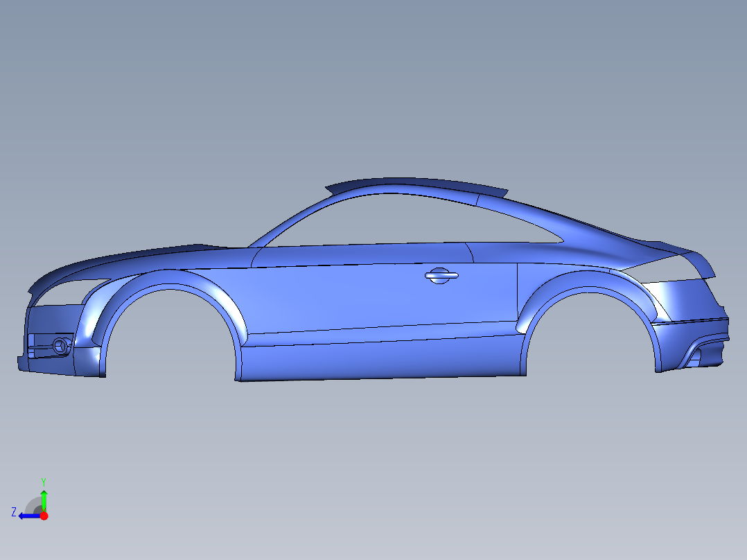Click the red origin dot of the triad
Screen dimensions: 747x560
click(44, 516)
